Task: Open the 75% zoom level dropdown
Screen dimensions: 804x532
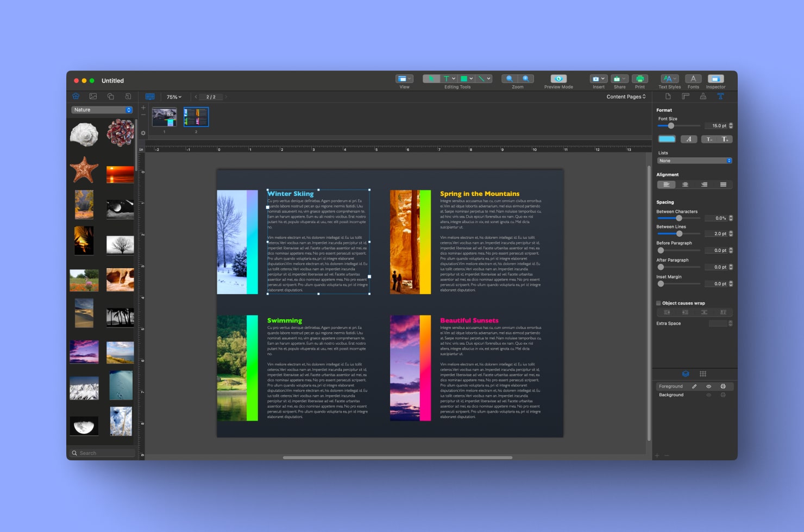Action: click(x=173, y=97)
